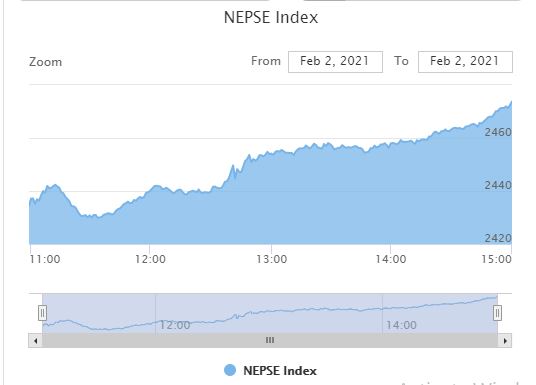
Task: Click the scrollbar left arrow button
Action: click(x=35, y=341)
